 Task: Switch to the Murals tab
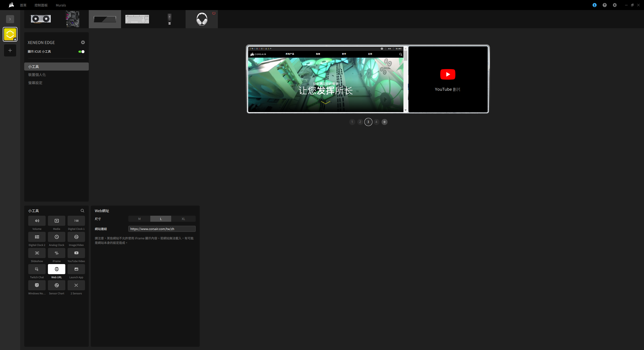(61, 5)
